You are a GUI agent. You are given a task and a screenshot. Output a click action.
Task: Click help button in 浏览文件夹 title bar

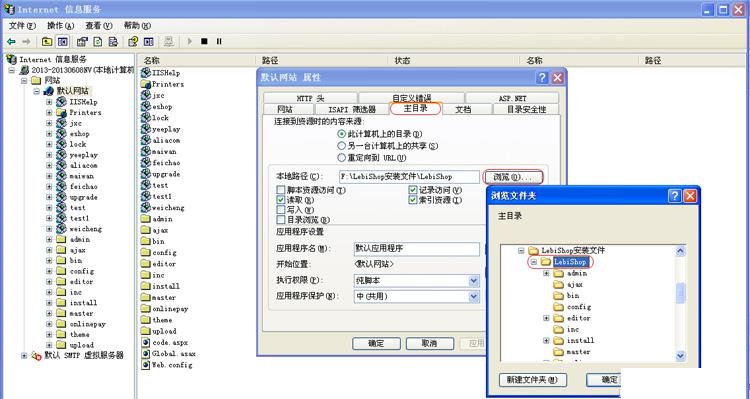click(674, 195)
